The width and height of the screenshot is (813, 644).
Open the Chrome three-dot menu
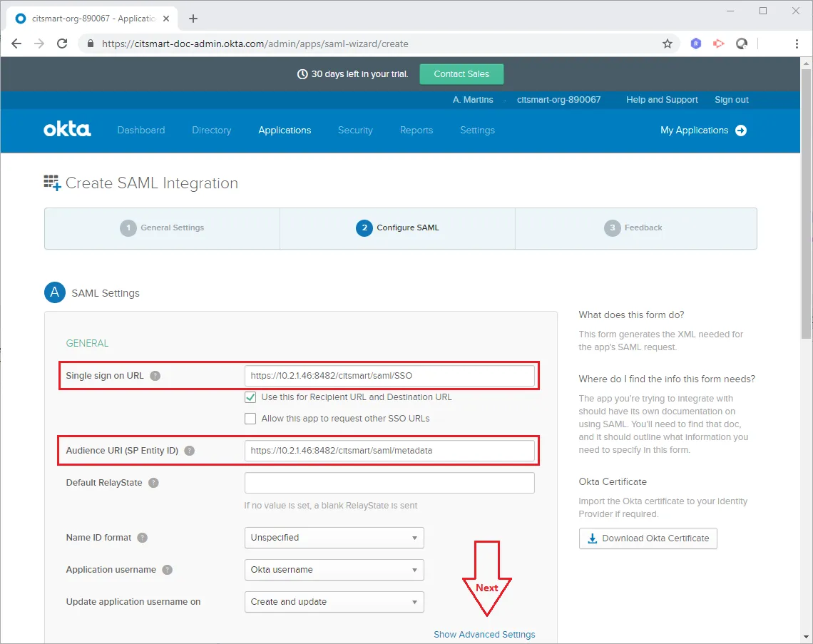797,44
